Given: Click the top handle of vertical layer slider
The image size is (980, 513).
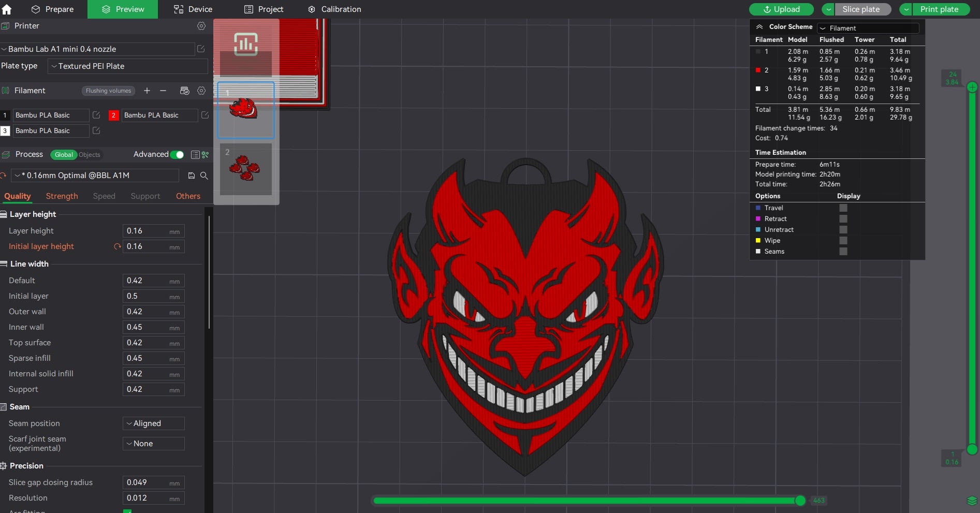Looking at the screenshot, I should (972, 87).
